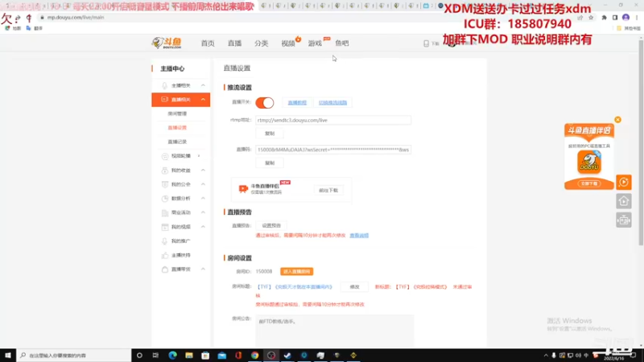Open the Chrome profile avatar
This screenshot has height=362, width=644.
tap(626, 18)
